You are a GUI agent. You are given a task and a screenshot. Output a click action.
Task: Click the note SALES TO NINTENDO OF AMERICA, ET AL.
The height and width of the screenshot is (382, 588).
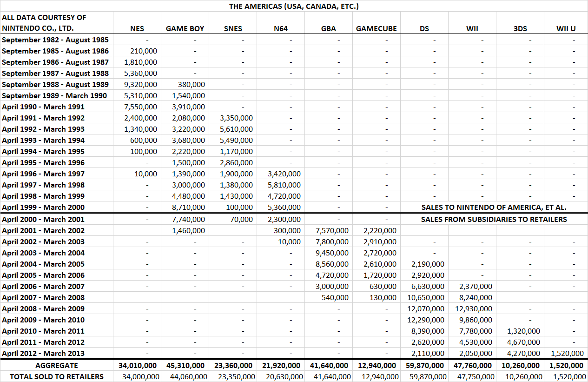[x=494, y=207]
